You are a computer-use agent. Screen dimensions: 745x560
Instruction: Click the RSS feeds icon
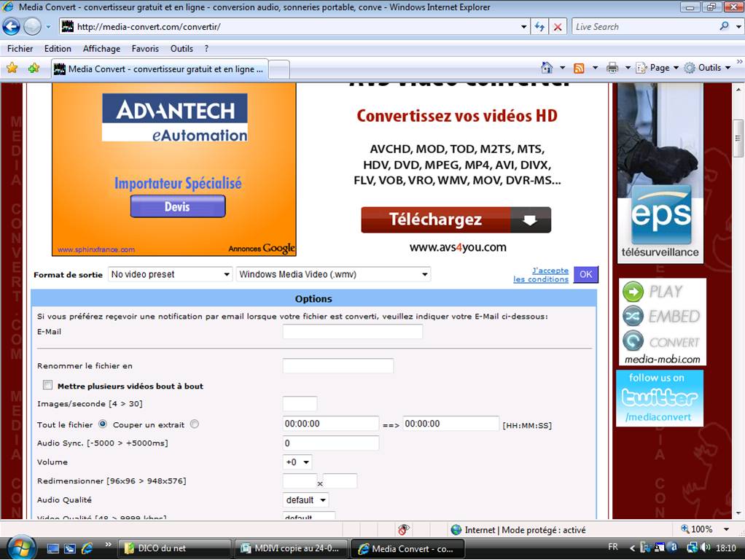tap(579, 68)
